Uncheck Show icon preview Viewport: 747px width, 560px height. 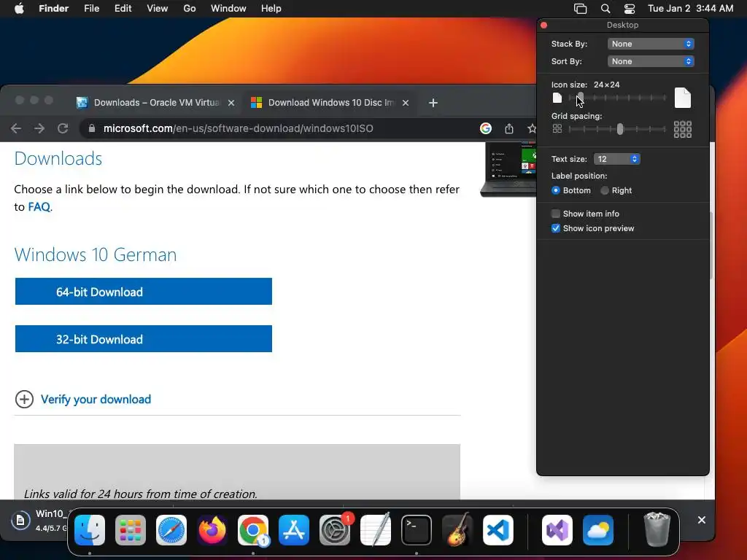[x=556, y=228]
